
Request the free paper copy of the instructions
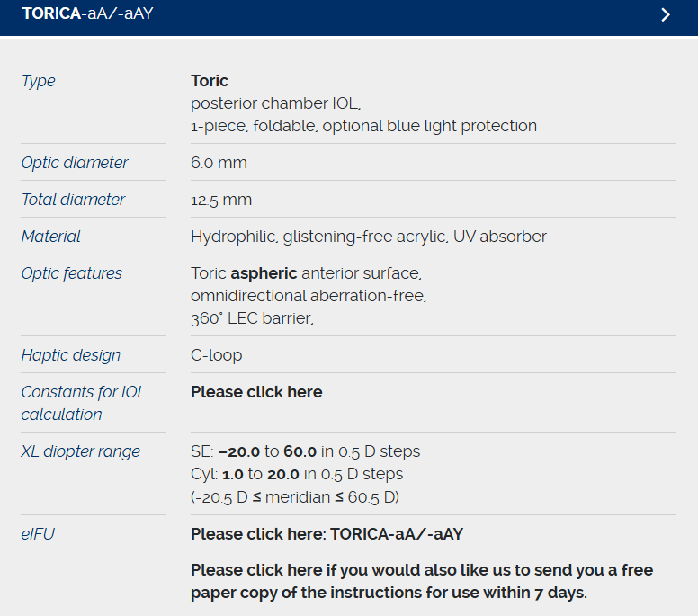click(422, 581)
